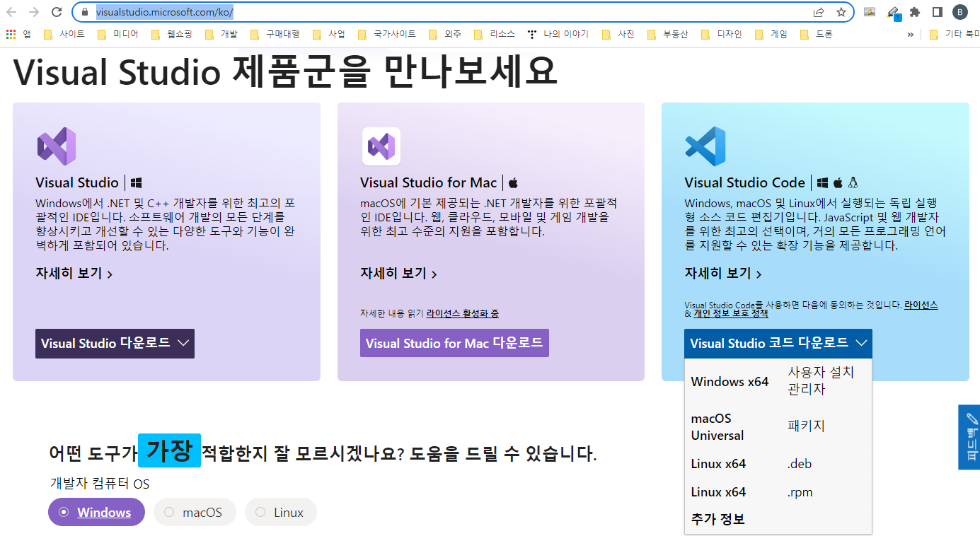Open the puzzle-piece extensions menu
The height and width of the screenshot is (536, 980).
pyautogui.click(x=915, y=12)
